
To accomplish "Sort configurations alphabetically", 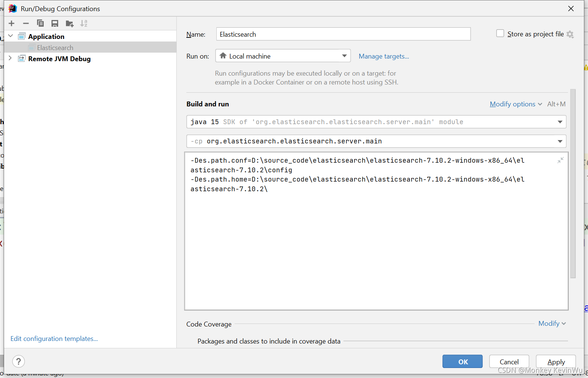I will [84, 23].
